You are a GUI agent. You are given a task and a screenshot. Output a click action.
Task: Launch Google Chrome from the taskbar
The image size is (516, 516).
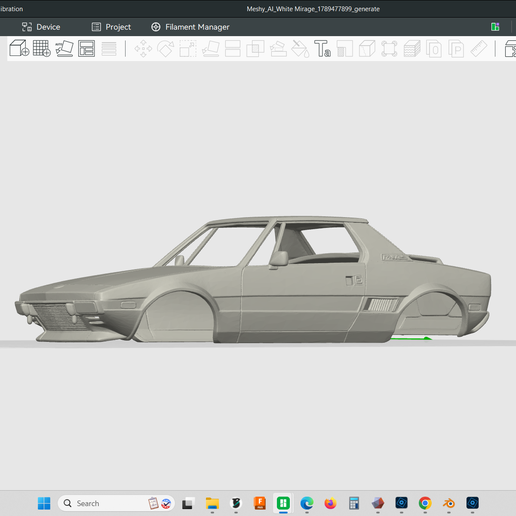[x=425, y=503]
